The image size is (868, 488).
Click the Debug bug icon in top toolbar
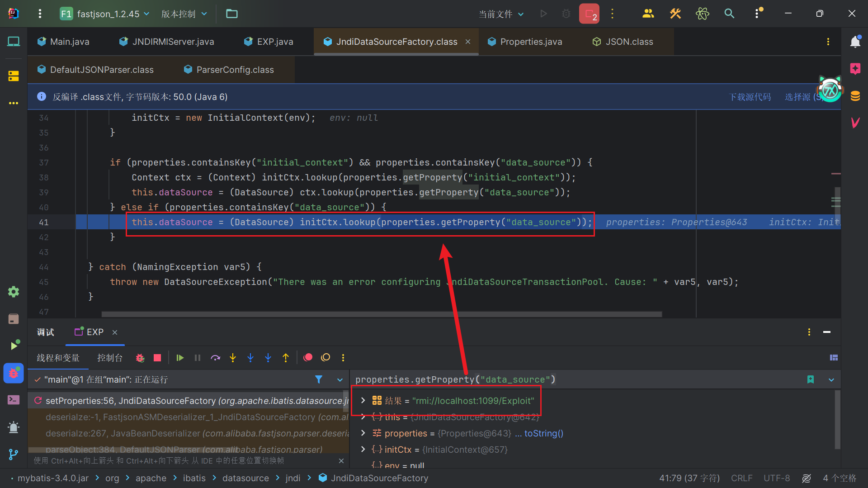[566, 14]
